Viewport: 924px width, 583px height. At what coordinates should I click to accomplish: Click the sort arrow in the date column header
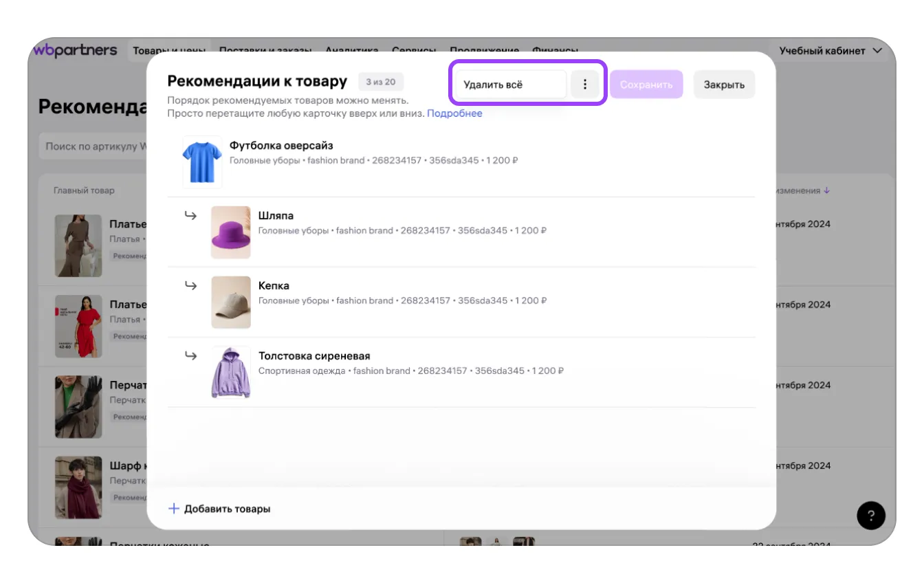point(826,190)
